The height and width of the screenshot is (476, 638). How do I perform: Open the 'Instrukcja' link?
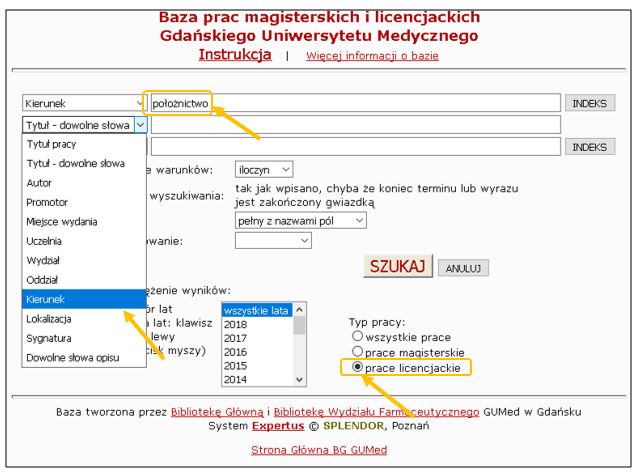tap(235, 54)
